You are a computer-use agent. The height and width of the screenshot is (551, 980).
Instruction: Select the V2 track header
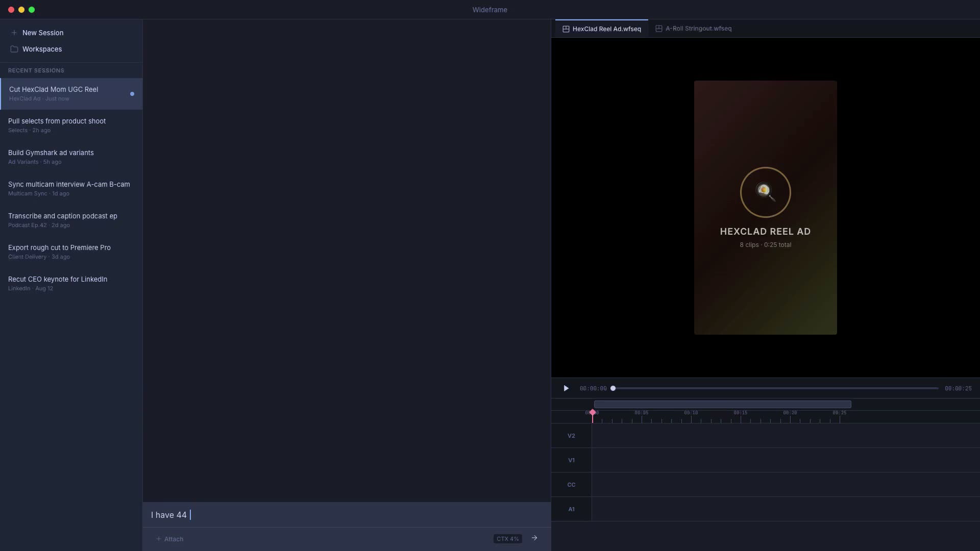[x=571, y=436]
